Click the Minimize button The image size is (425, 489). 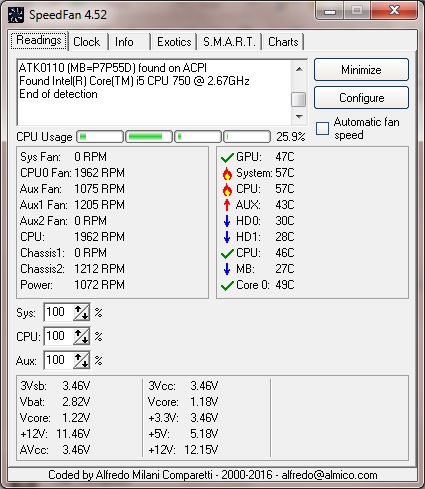pyautogui.click(x=361, y=70)
